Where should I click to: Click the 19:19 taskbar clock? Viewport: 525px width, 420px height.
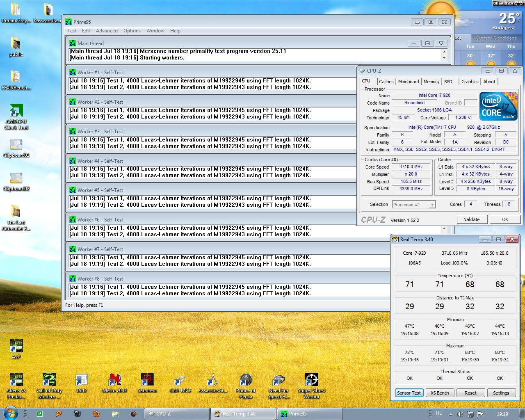(x=502, y=414)
